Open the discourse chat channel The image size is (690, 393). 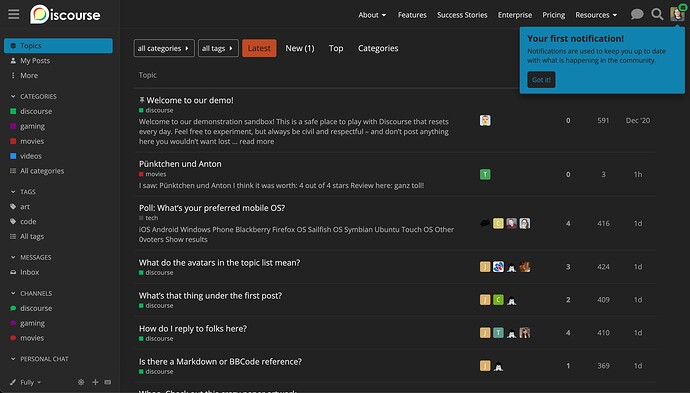pos(36,308)
